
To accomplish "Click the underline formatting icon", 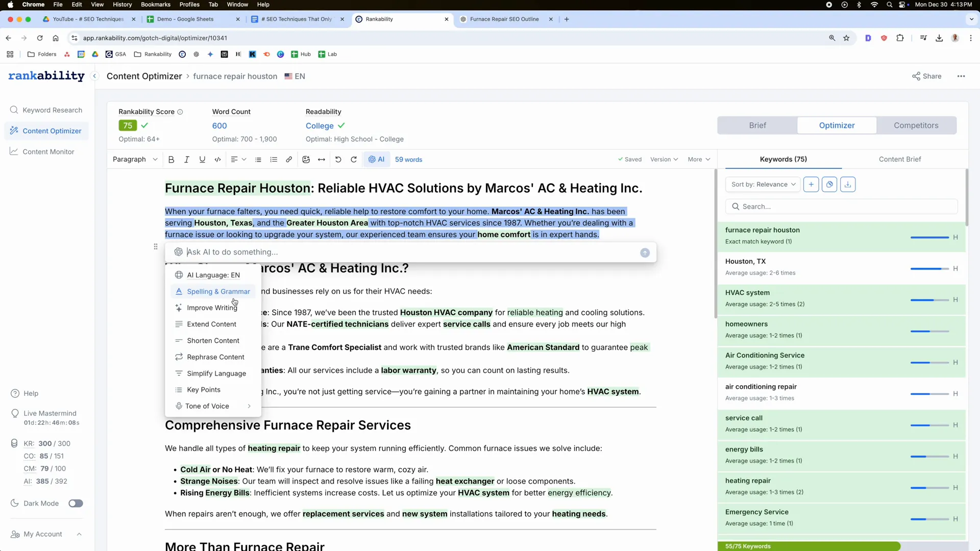I will click(x=202, y=160).
